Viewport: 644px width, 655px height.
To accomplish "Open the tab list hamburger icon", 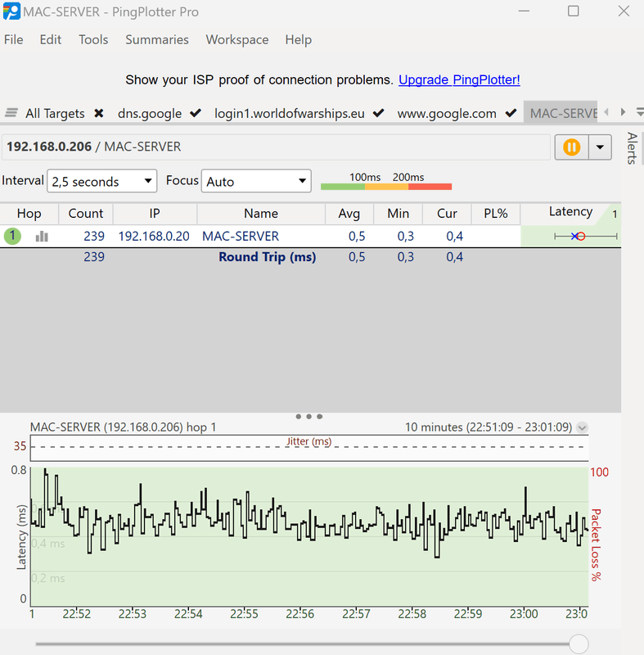I will [11, 113].
